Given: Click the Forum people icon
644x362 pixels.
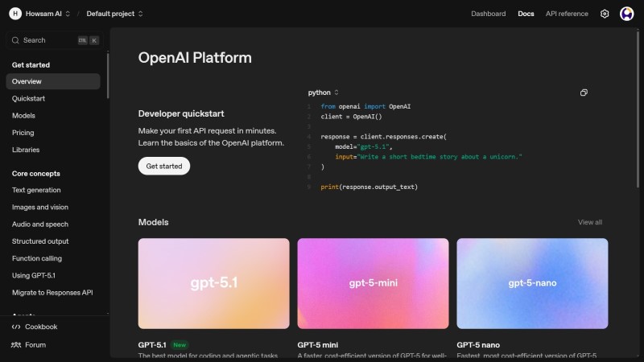Looking at the screenshot, I should (16, 345).
